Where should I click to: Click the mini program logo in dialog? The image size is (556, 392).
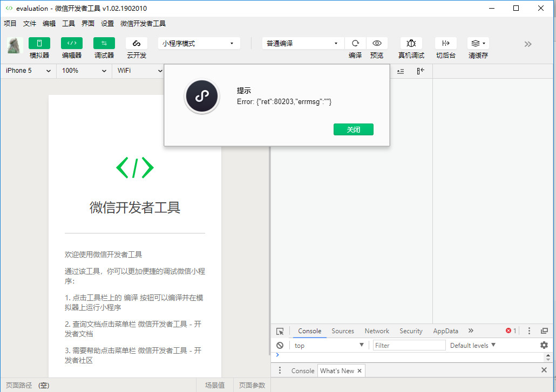(202, 97)
